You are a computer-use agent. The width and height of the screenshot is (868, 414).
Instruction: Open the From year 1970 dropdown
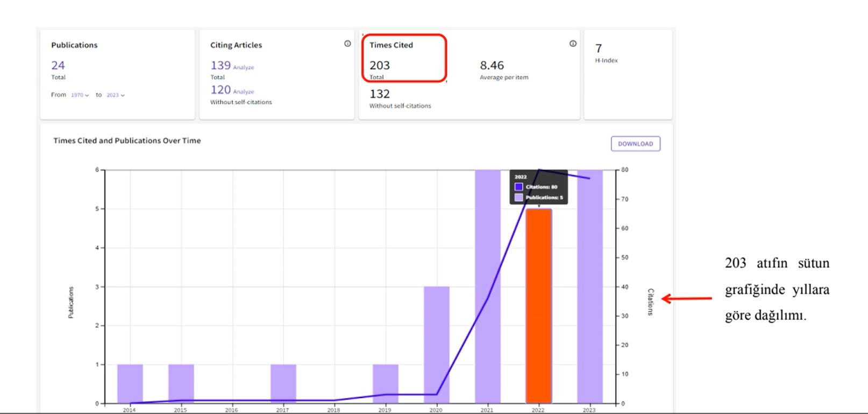coord(80,95)
